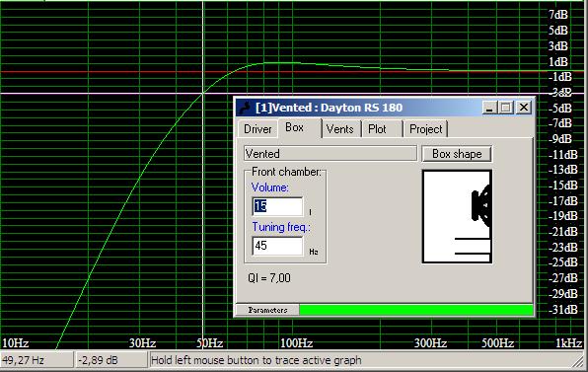The image size is (588, 372).
Task: Click the Tuning freq. input field
Action: 277,246
